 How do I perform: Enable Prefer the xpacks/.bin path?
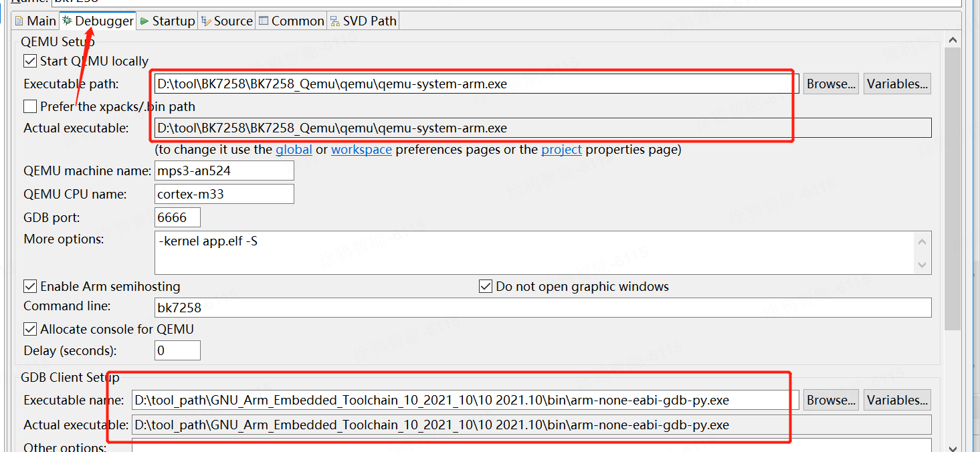pos(30,106)
